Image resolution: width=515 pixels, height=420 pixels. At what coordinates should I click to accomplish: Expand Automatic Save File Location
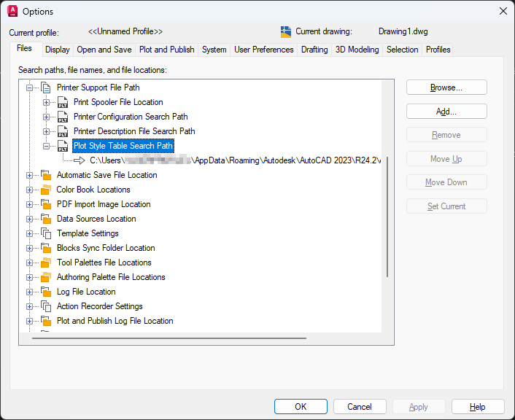tap(30, 175)
